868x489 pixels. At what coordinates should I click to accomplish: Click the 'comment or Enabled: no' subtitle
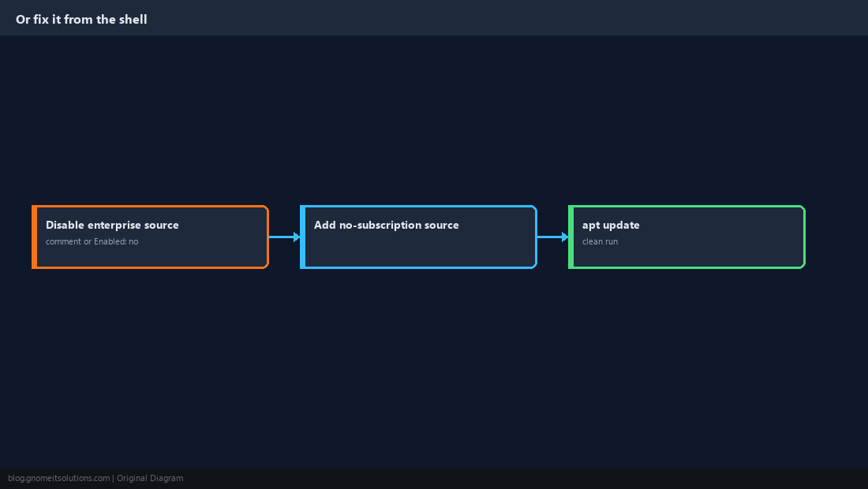coord(92,241)
